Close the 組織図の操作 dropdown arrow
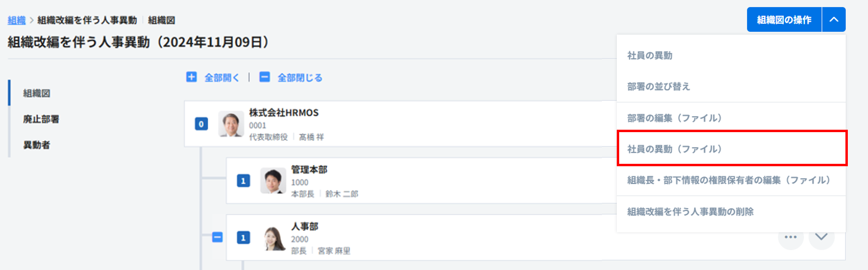Image resolution: width=868 pixels, height=270 pixels. [834, 20]
